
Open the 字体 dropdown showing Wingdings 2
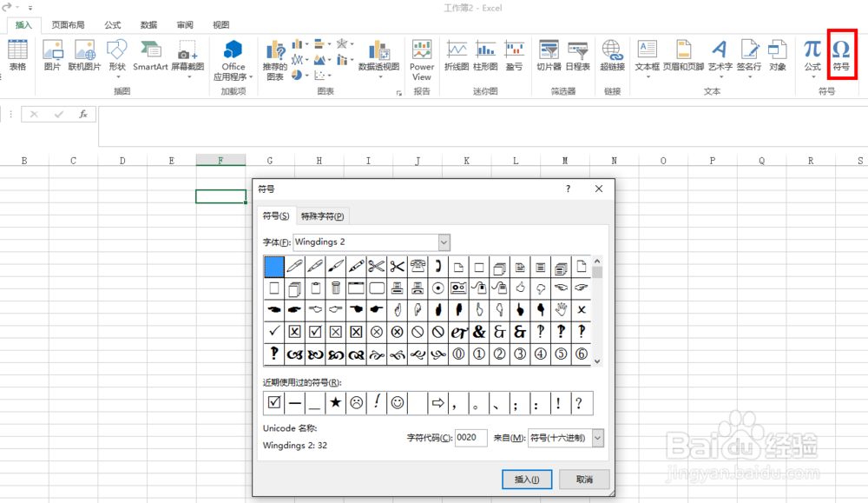click(x=444, y=242)
